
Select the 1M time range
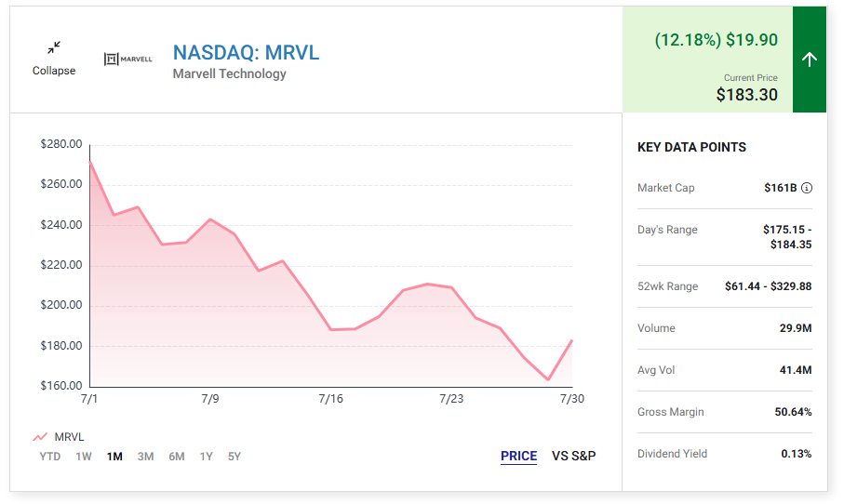coord(114,457)
